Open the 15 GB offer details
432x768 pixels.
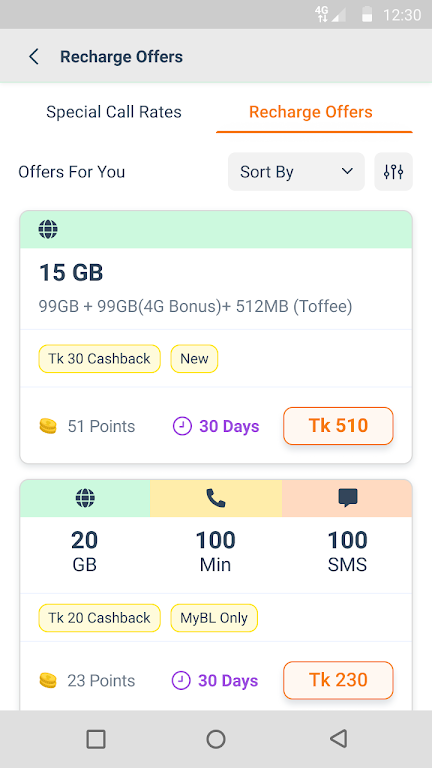point(216,288)
